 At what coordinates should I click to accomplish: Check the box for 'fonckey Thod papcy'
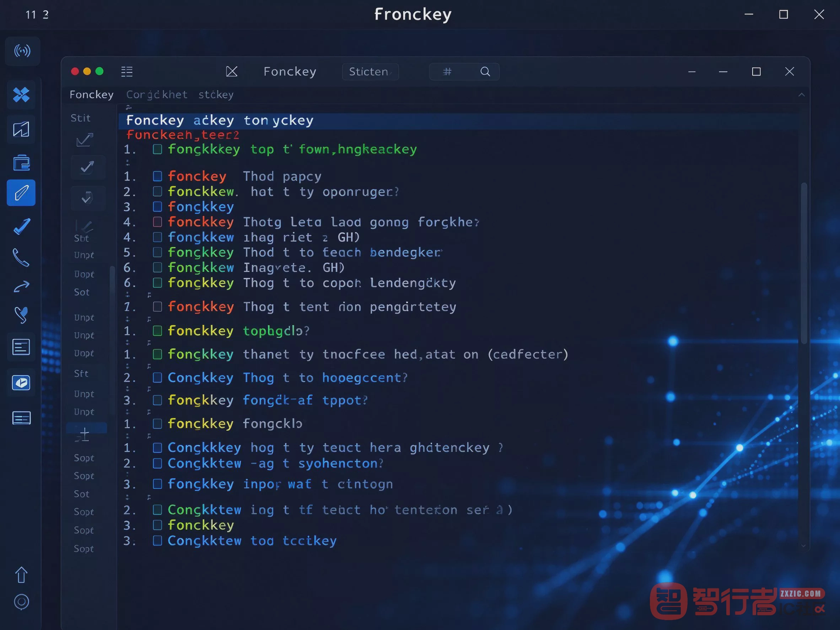point(157,176)
